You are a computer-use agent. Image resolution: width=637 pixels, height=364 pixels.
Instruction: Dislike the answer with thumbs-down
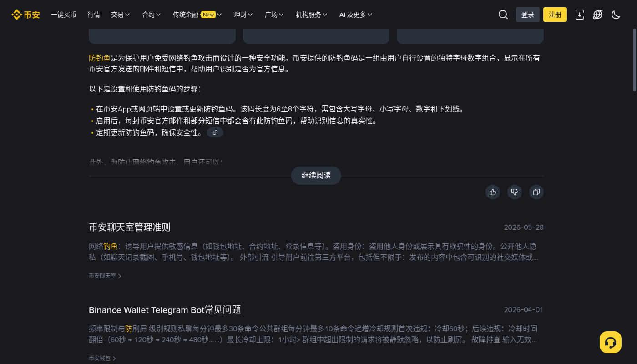(515, 192)
